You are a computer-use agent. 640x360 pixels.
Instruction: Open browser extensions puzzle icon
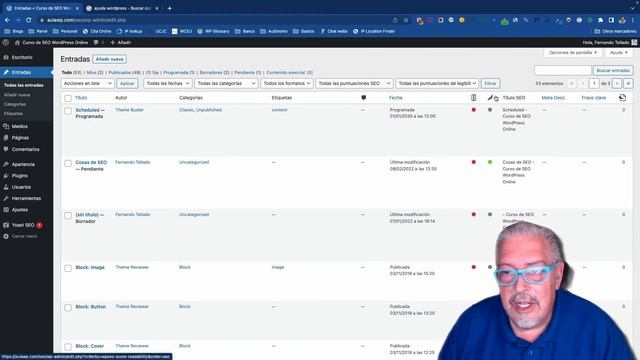600,20
